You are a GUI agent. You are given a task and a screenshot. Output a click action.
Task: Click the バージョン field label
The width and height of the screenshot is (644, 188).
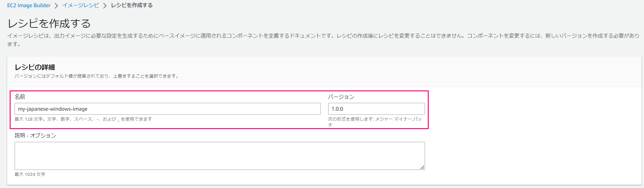[x=341, y=97]
